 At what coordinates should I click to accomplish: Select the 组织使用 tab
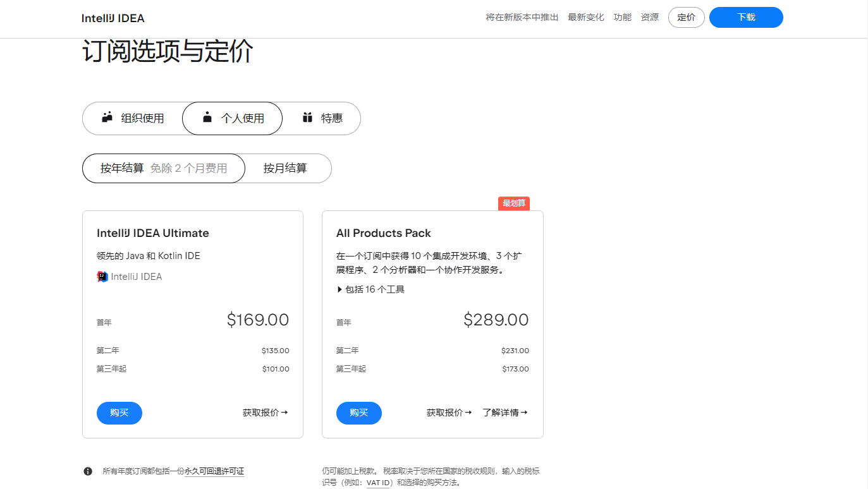tap(133, 118)
